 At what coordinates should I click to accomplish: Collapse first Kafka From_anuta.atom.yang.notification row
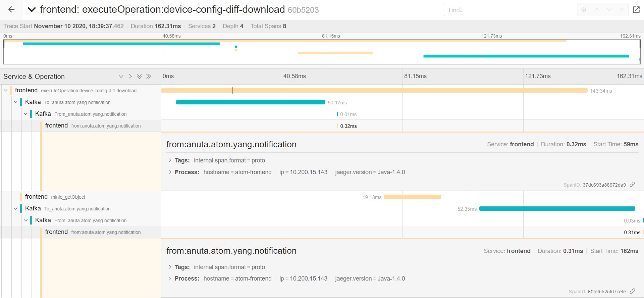click(x=26, y=114)
